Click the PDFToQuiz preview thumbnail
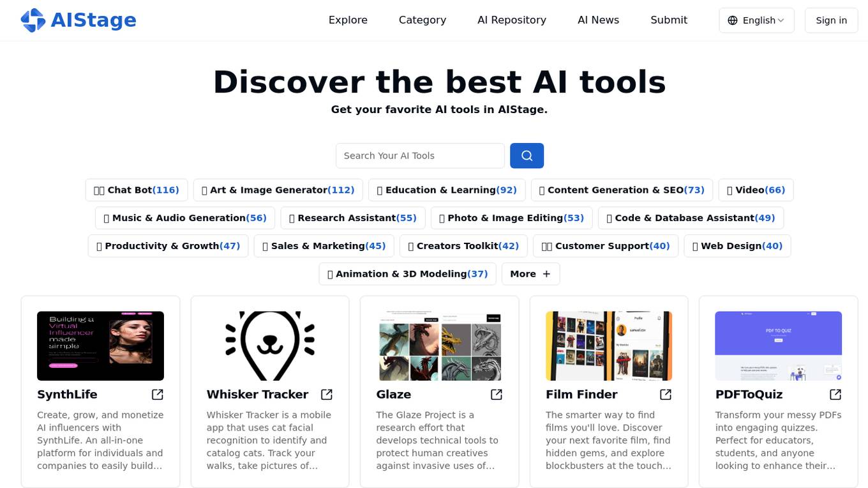 779,346
